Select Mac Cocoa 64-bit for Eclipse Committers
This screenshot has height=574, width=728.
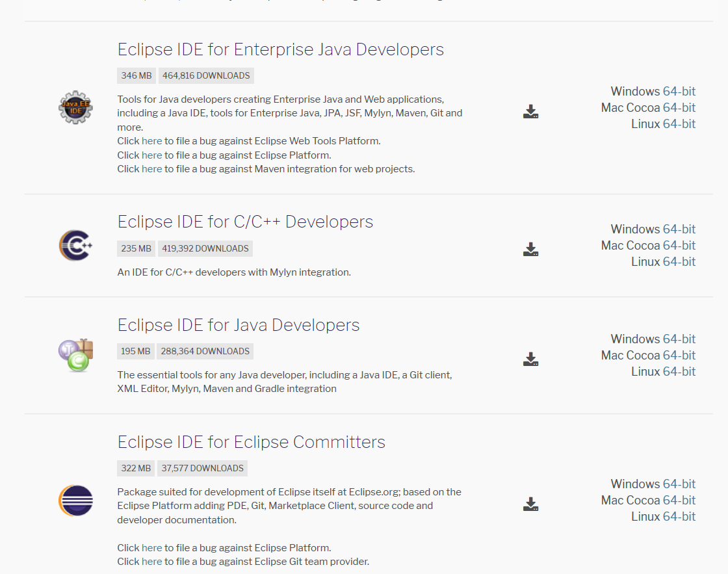(679, 500)
